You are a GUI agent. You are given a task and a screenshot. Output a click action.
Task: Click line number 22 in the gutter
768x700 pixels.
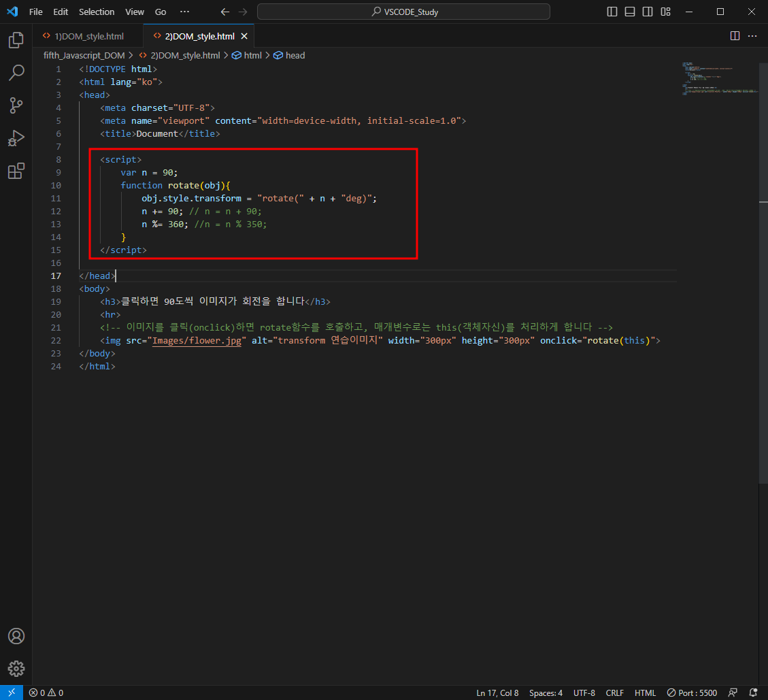(56, 340)
